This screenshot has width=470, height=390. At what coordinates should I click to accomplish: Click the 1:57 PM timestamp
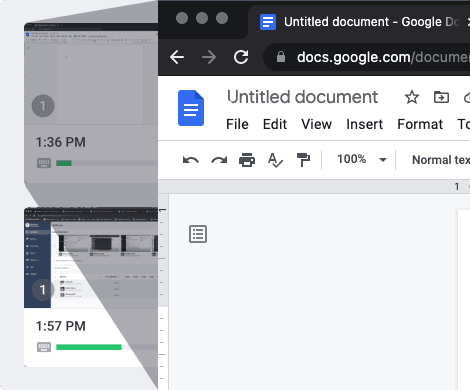(61, 326)
